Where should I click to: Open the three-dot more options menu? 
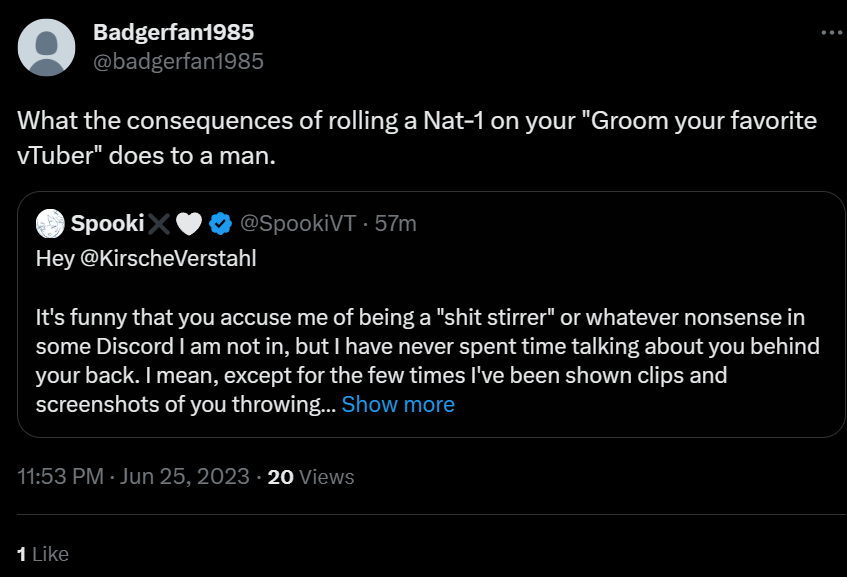tap(832, 32)
